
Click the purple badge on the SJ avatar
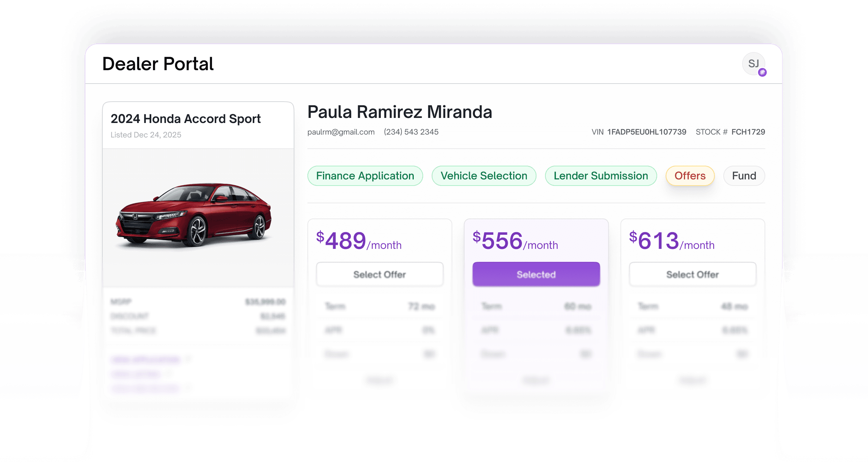point(762,72)
